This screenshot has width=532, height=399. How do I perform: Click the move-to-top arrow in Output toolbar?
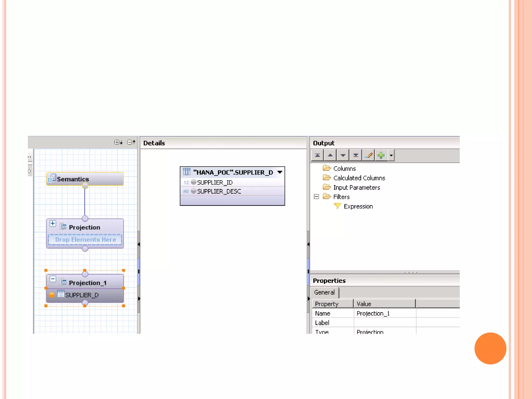click(x=317, y=155)
